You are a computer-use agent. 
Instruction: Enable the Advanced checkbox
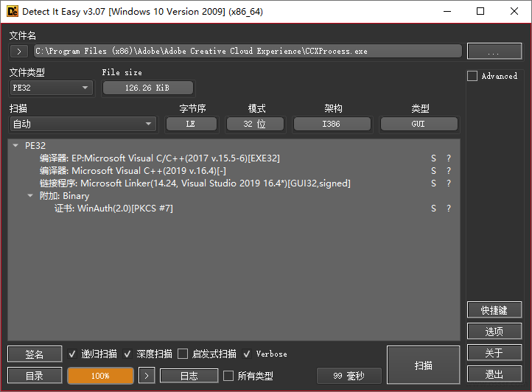coord(472,76)
